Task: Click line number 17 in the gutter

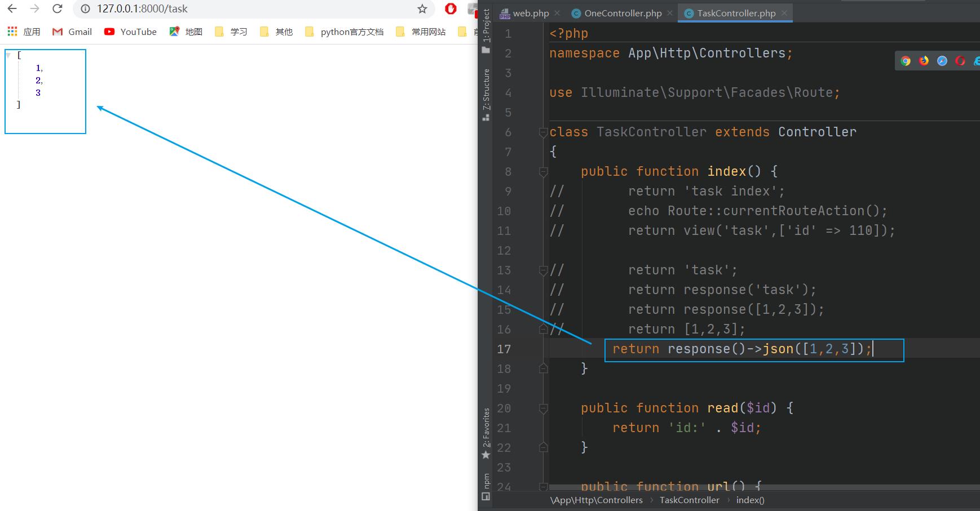Action: 504,349
